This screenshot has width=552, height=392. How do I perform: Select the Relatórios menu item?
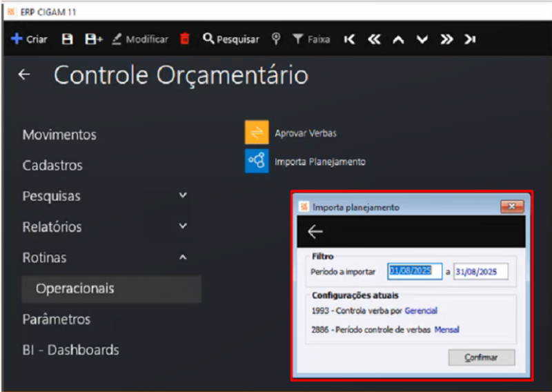coord(52,227)
